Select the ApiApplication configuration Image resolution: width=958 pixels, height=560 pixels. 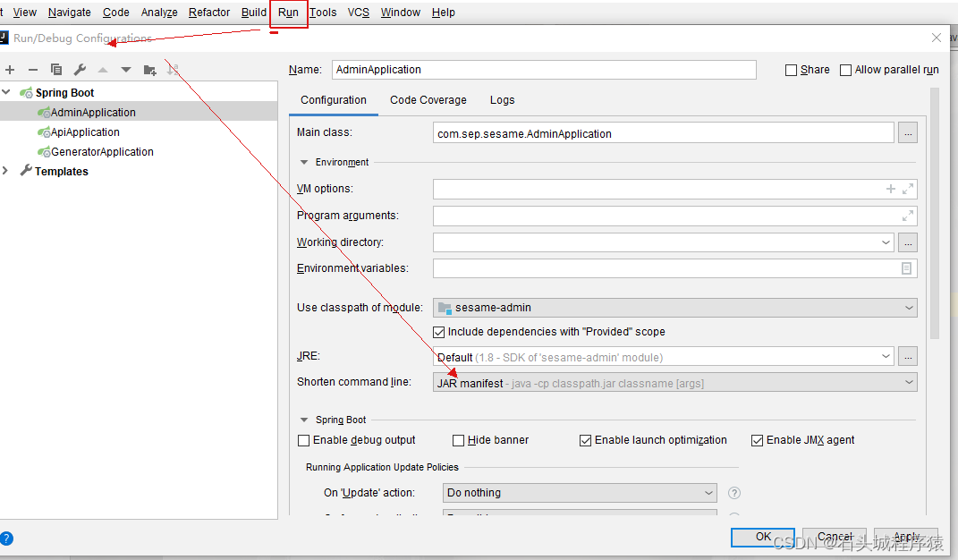pos(84,132)
